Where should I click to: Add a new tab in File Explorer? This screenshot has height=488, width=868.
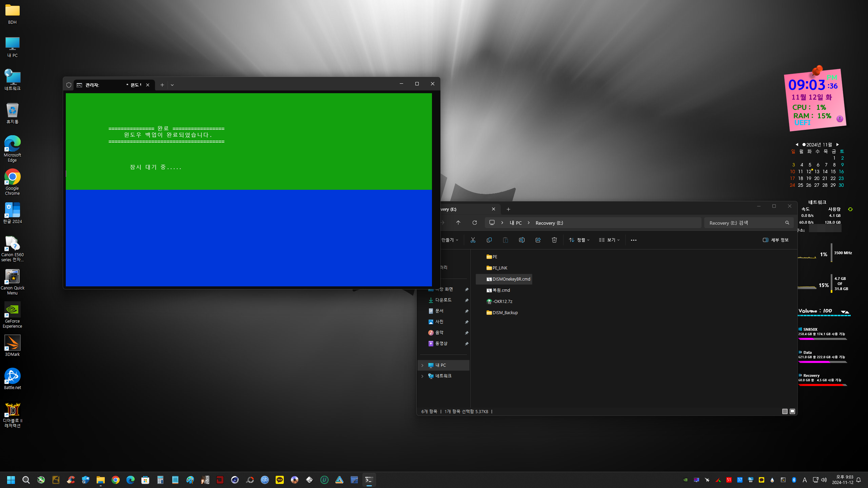point(508,209)
